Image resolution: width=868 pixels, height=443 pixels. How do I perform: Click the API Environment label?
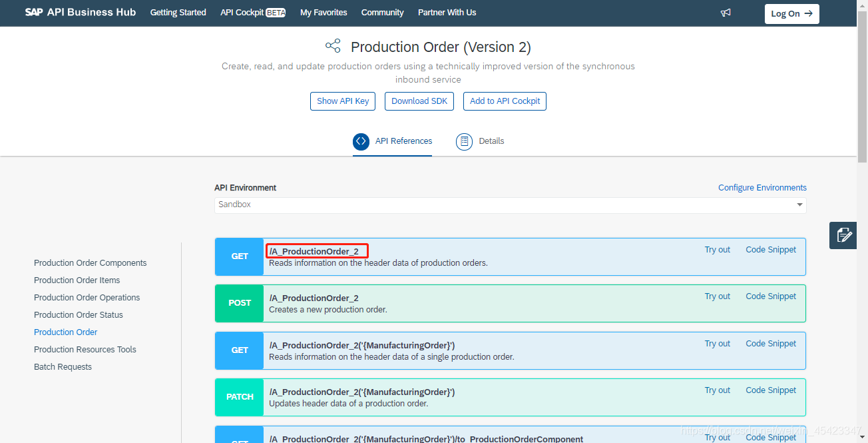click(x=245, y=188)
